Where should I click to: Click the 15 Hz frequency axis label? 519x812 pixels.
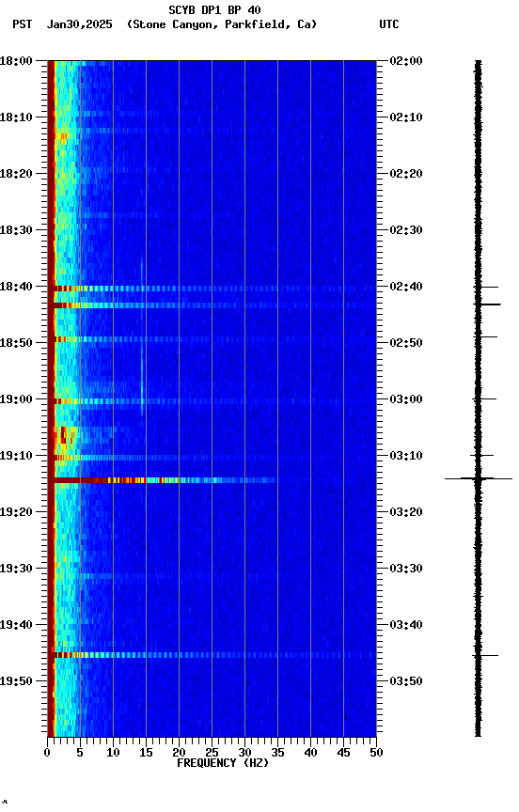[146, 753]
